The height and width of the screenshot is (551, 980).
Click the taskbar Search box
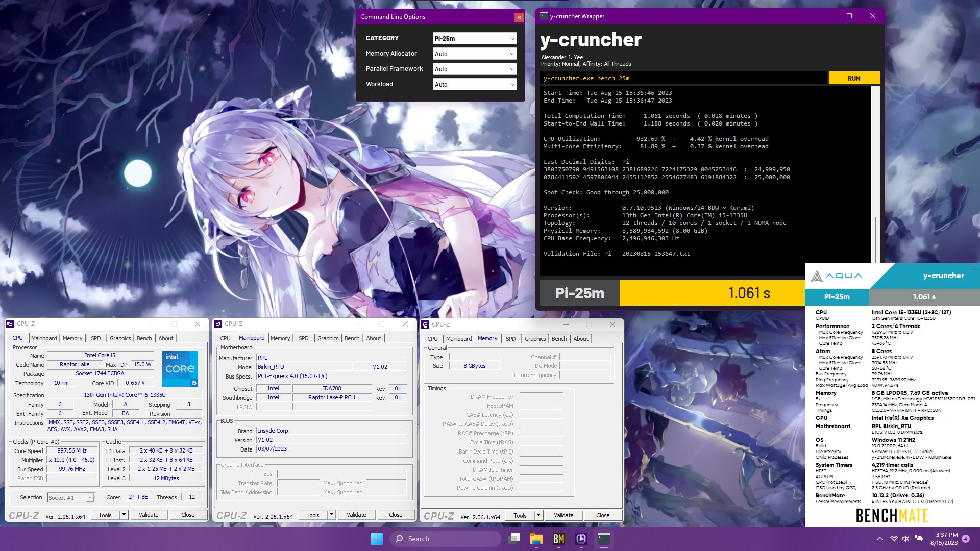[x=446, y=539]
